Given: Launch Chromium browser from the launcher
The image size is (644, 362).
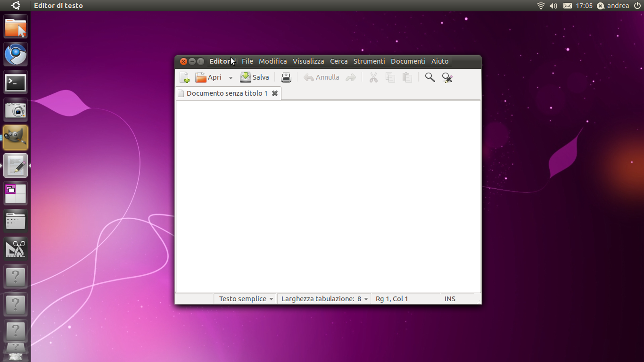Looking at the screenshot, I should click(16, 55).
